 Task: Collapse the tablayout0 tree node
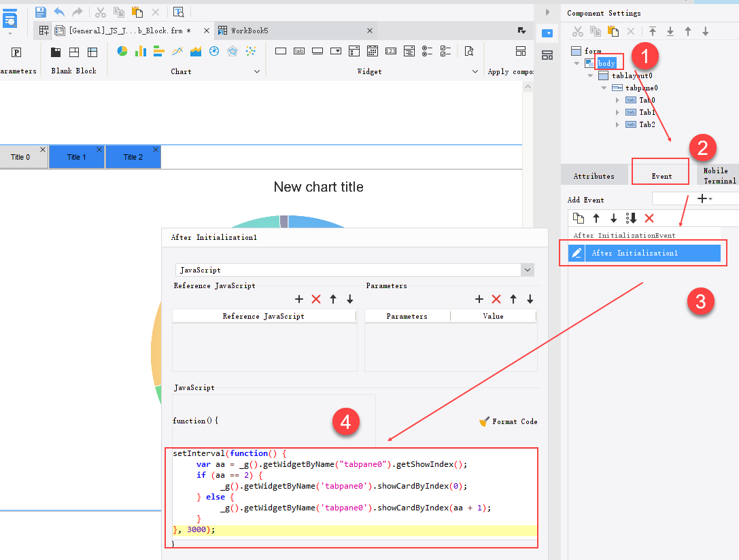[590, 75]
